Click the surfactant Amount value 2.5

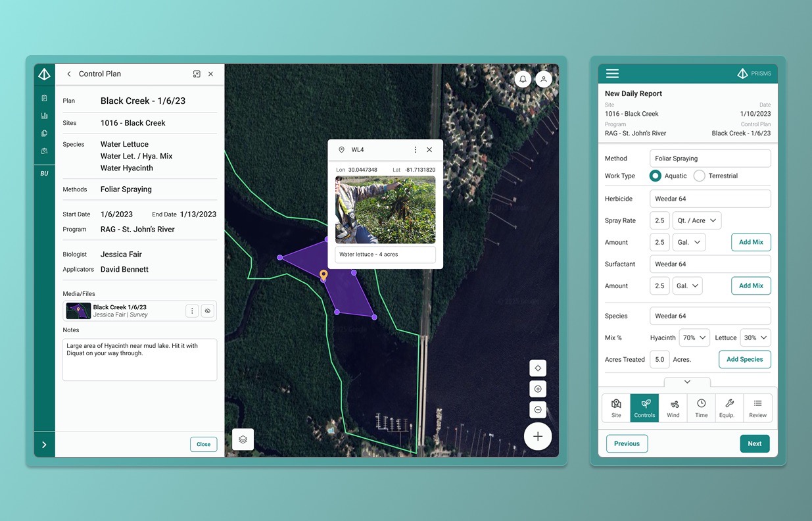(659, 285)
